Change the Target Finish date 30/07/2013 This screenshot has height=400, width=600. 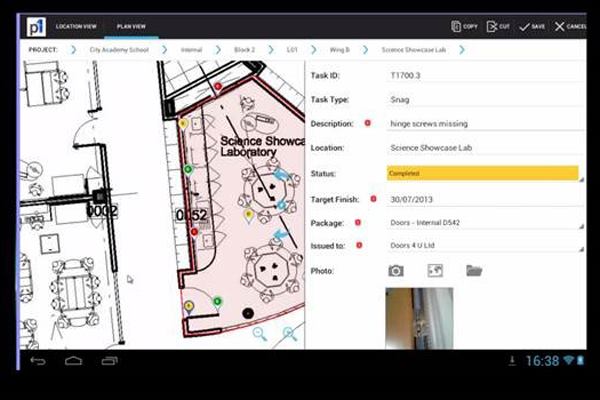click(x=485, y=199)
